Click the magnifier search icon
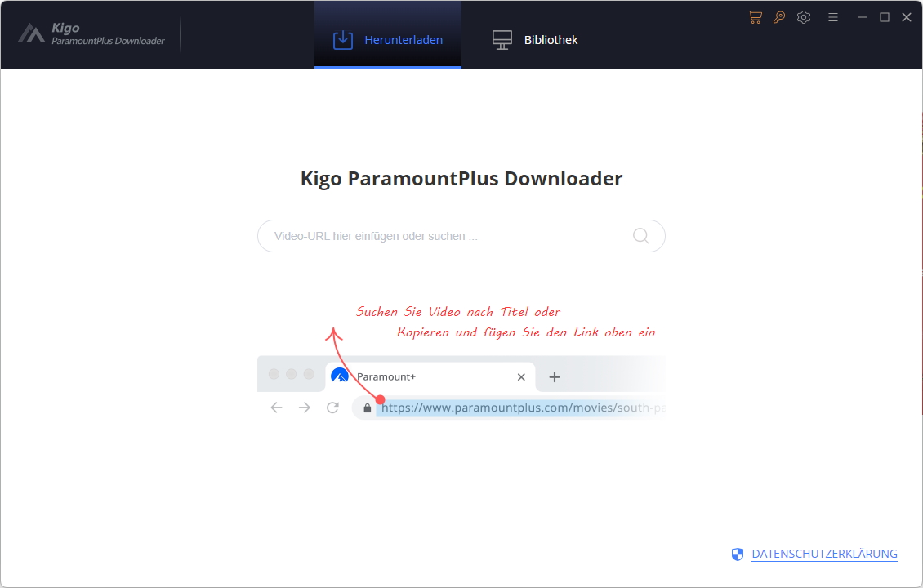This screenshot has height=588, width=923. click(641, 236)
